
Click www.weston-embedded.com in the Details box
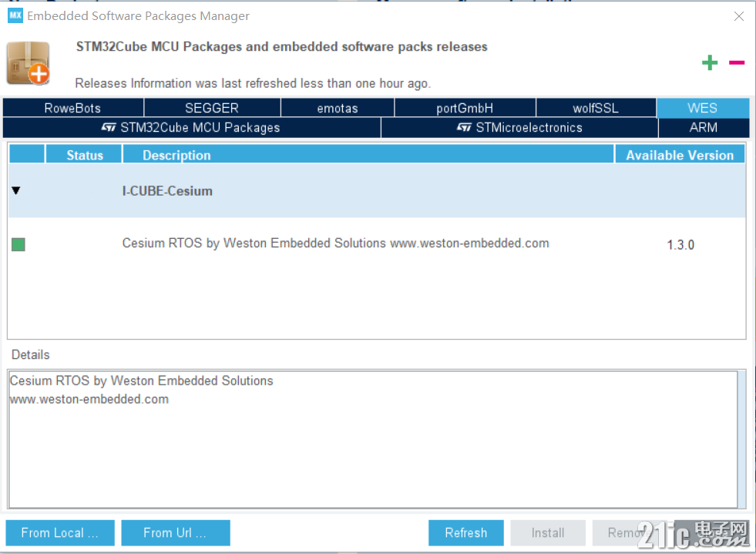tap(89, 399)
